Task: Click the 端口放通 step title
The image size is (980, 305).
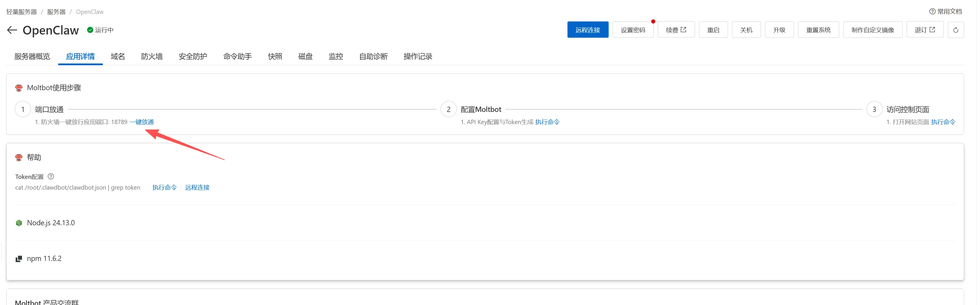Action: pos(49,109)
